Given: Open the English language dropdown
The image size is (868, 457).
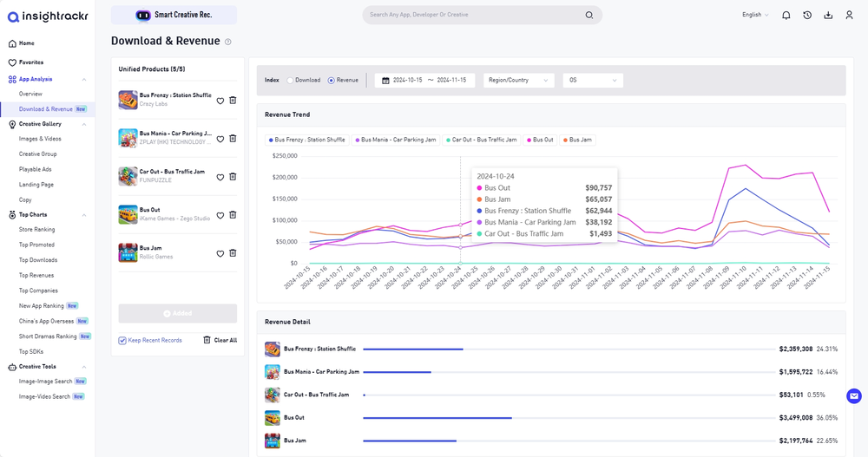Looking at the screenshot, I should pyautogui.click(x=755, y=15).
